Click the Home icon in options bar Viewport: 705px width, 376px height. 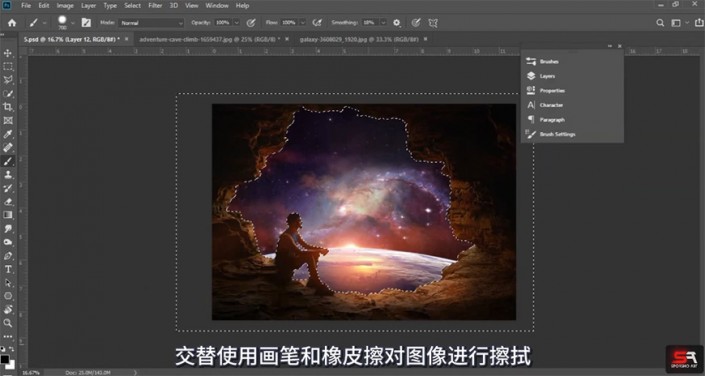(12, 22)
